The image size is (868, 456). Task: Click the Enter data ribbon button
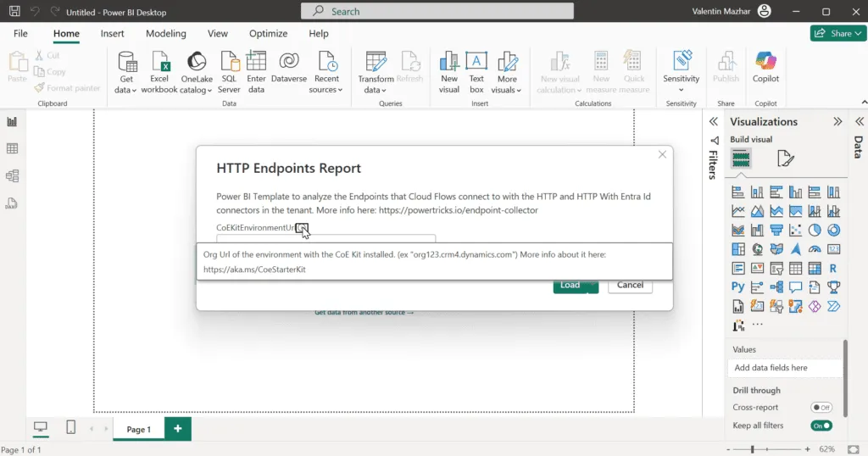pyautogui.click(x=256, y=73)
